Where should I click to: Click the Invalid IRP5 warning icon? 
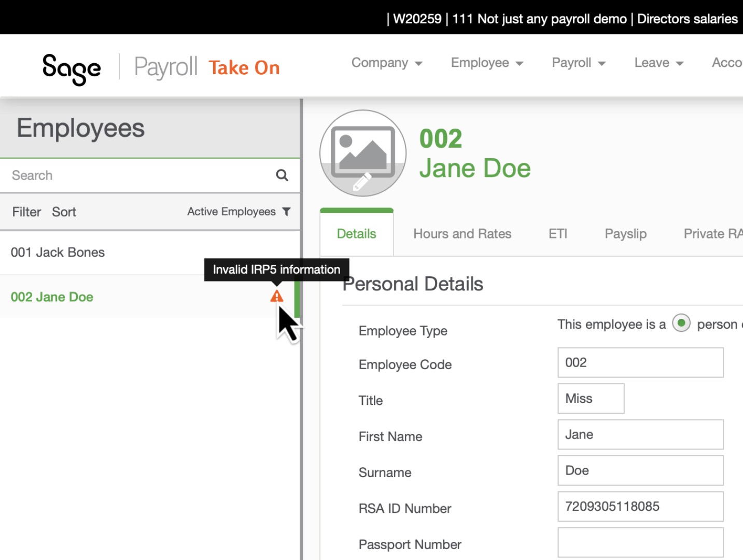coord(277,296)
